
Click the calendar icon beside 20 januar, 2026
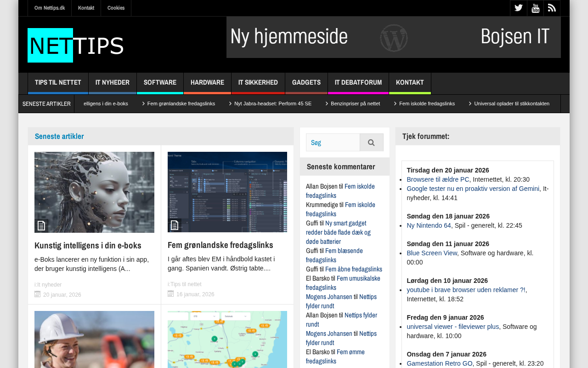[38, 294]
